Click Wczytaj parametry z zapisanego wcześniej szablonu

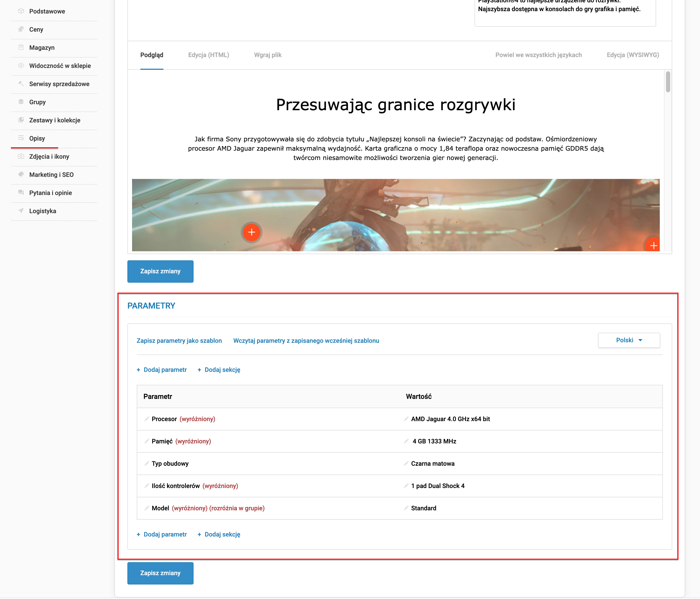click(x=306, y=340)
